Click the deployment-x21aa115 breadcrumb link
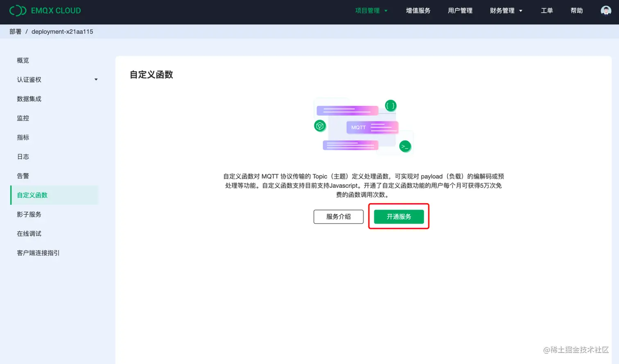 63,31
